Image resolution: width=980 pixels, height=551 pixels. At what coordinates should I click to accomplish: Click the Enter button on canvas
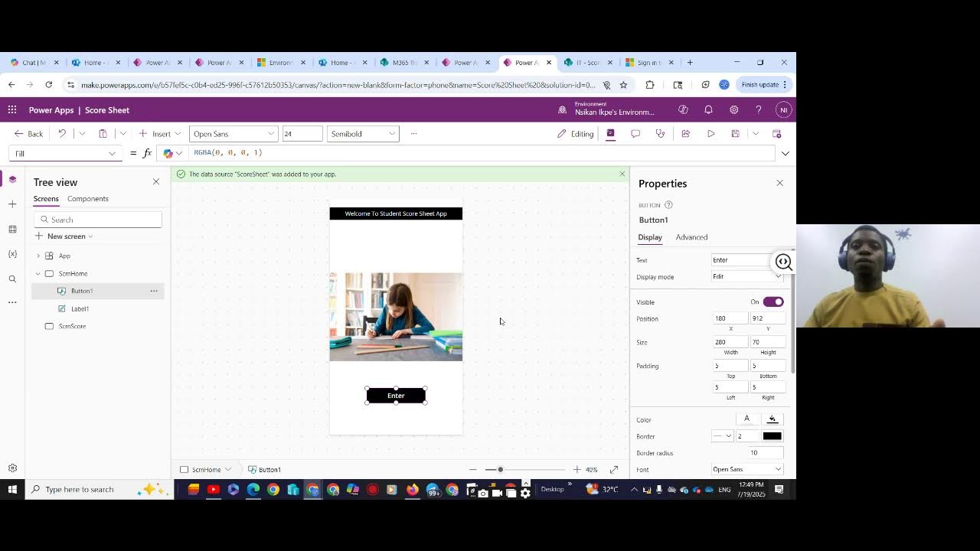396,396
